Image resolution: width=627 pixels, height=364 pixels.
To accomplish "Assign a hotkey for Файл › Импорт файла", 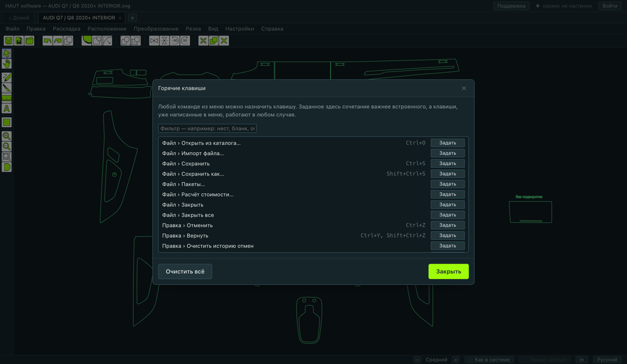I will point(448,153).
